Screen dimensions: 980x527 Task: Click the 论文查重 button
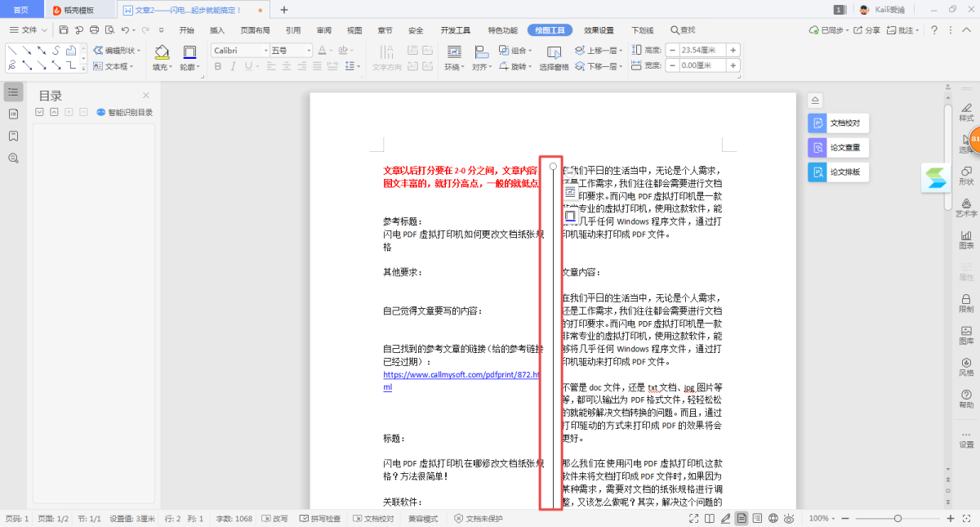(838, 148)
